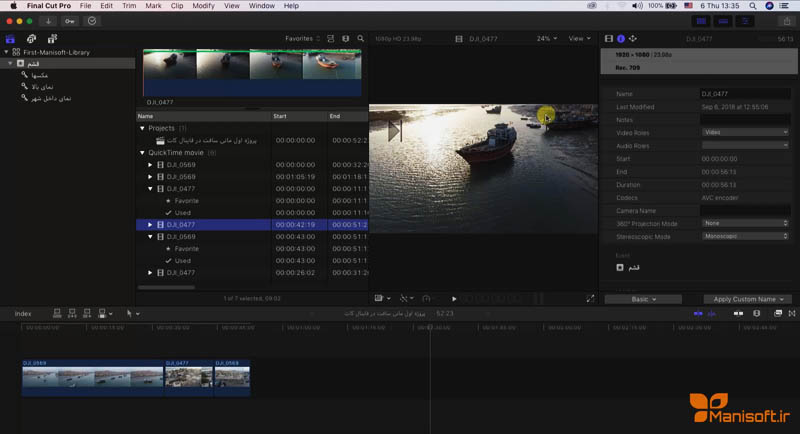This screenshot has width=800, height=434.
Task: Click the DJI_0477 filmstrip thumbnail in browser
Action: (252, 72)
